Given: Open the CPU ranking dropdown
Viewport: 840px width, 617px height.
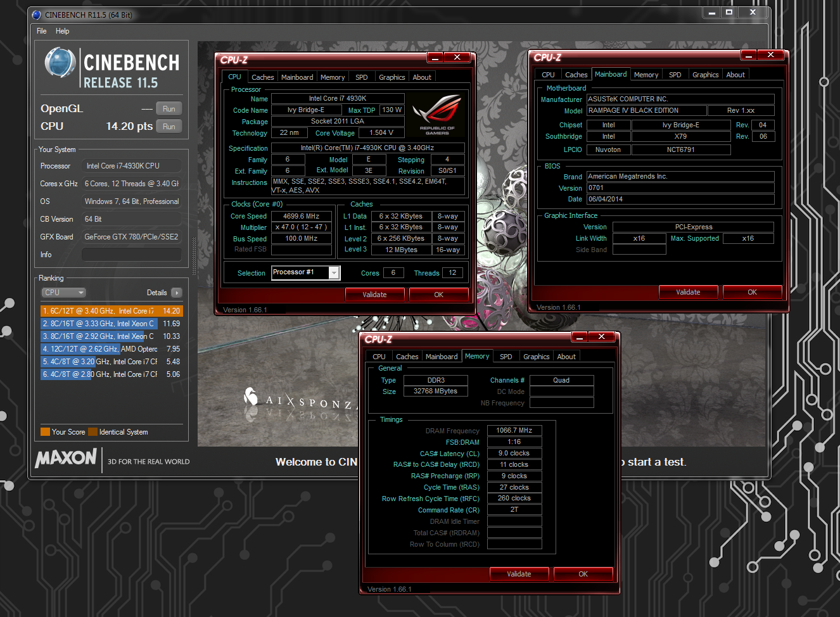Looking at the screenshot, I should click(x=63, y=293).
